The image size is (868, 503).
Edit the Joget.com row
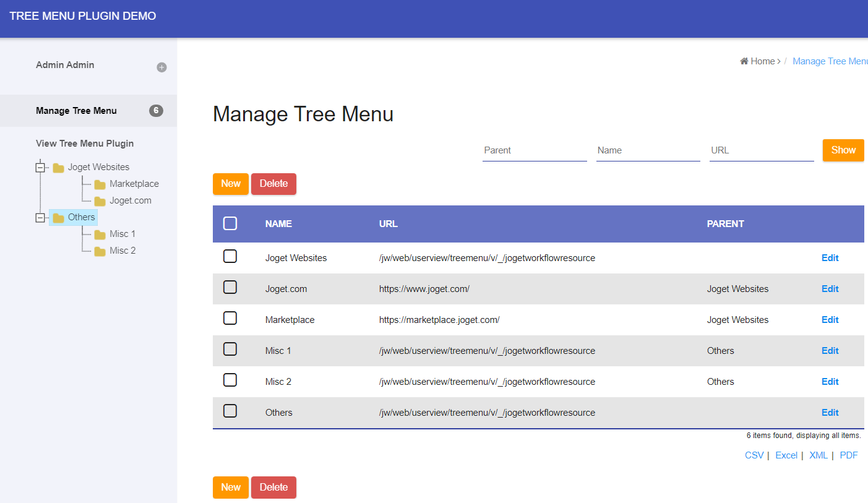coord(830,289)
